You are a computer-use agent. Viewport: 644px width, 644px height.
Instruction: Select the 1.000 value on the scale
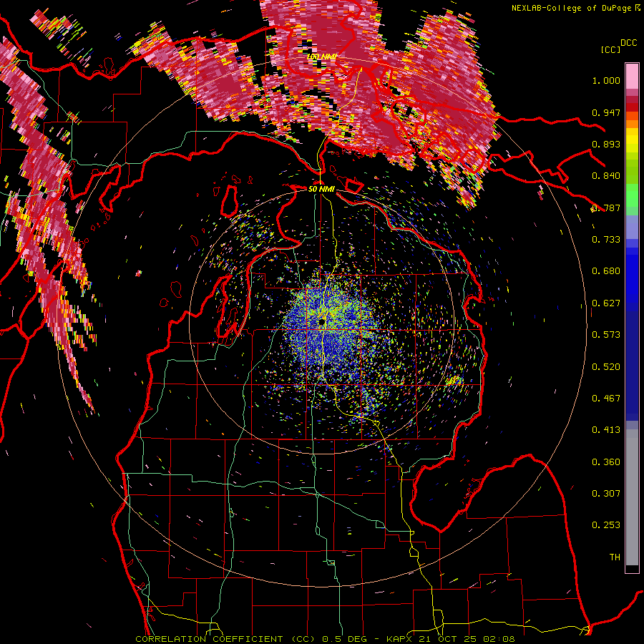tap(606, 80)
